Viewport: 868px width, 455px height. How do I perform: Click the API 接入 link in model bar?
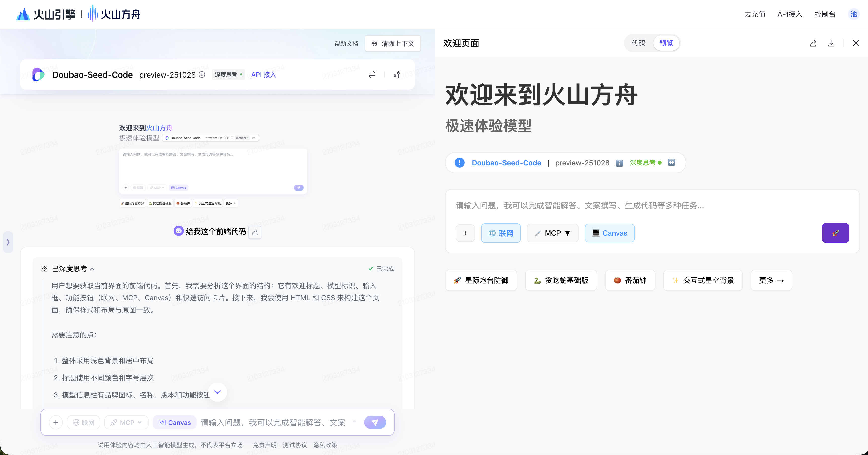264,74
